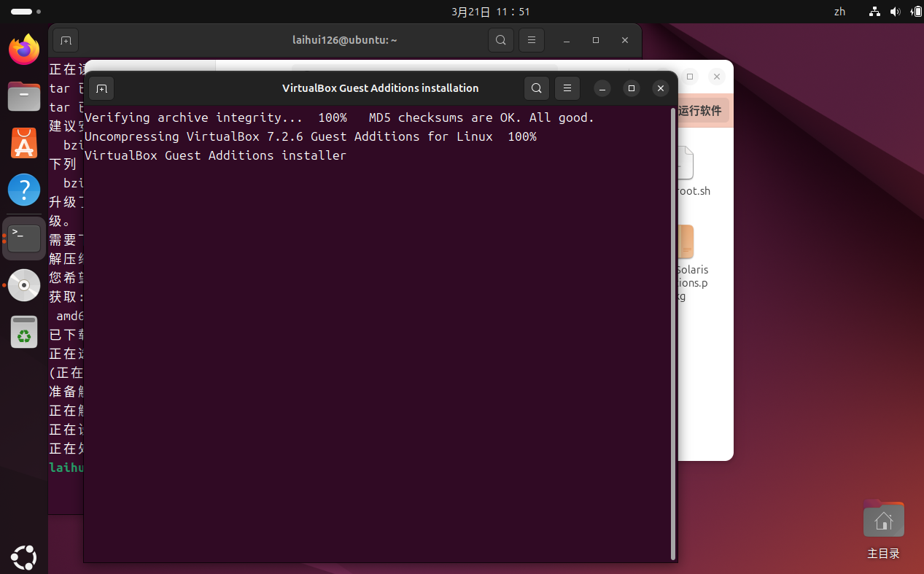Expand system menu via volume icon

click(895, 12)
